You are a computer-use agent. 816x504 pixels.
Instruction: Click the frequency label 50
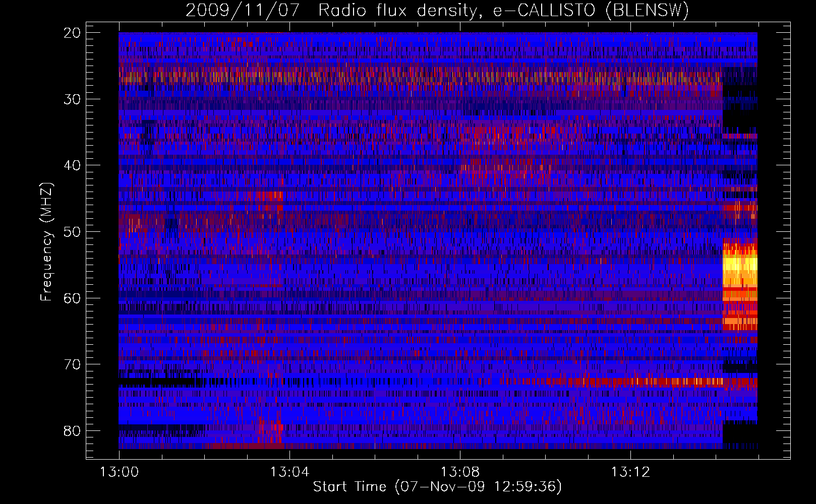point(72,232)
